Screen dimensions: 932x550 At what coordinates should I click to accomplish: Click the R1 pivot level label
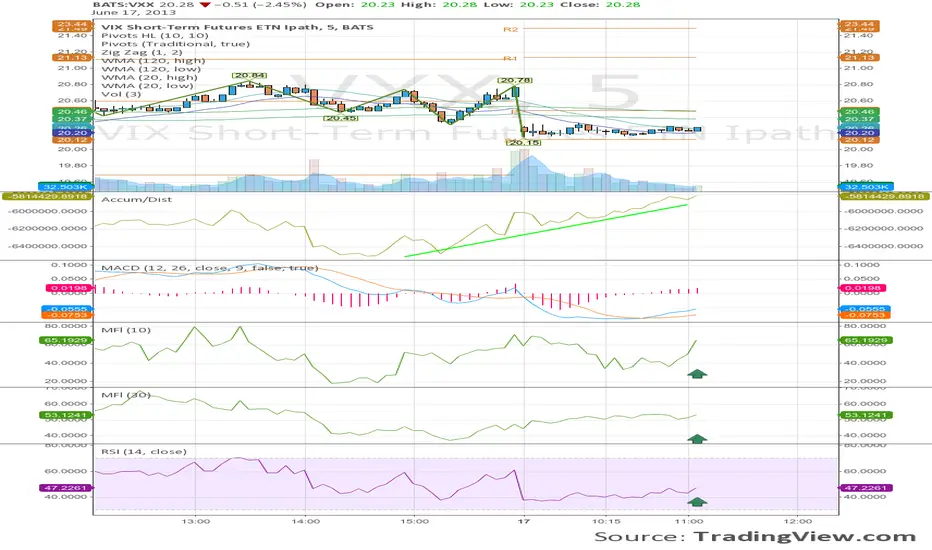(511, 58)
